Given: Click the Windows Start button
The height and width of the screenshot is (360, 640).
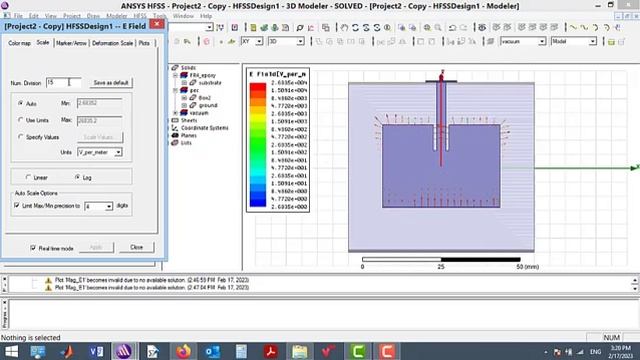Looking at the screenshot, I should pos(11,351).
